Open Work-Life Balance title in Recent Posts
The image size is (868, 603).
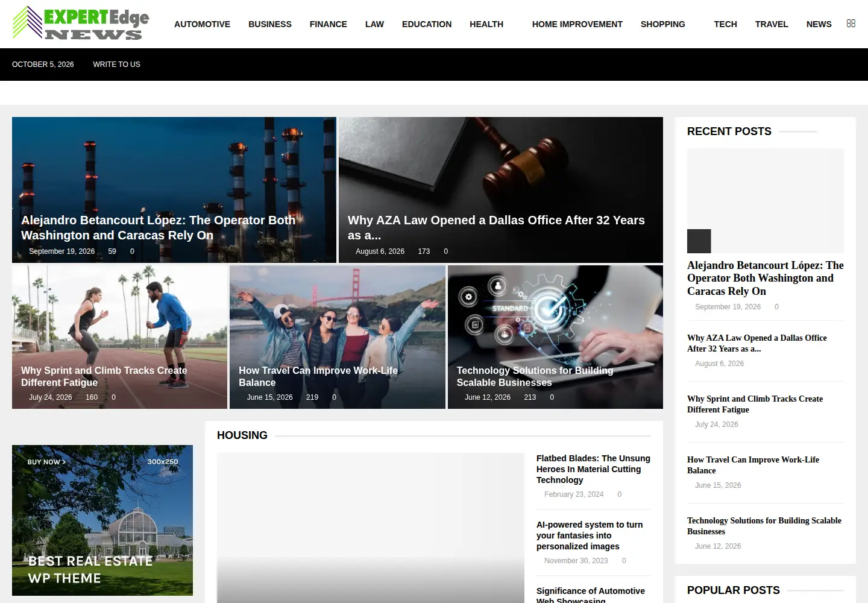[753, 465]
